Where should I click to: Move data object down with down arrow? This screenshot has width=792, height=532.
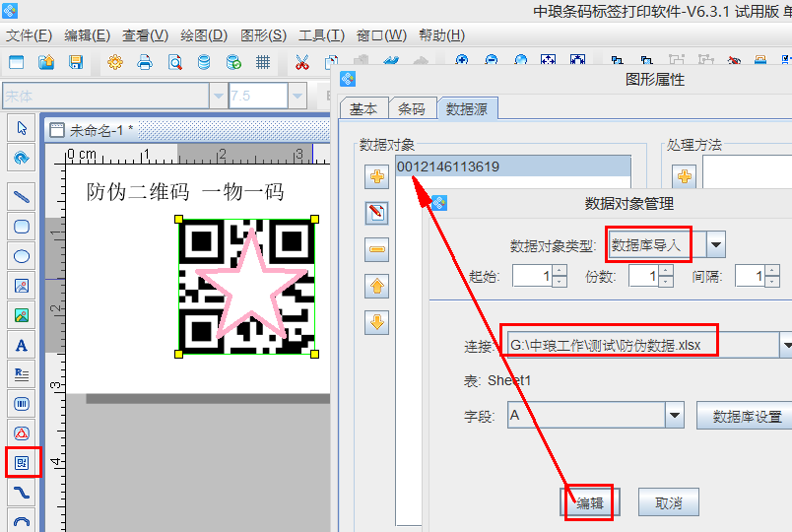tap(377, 323)
